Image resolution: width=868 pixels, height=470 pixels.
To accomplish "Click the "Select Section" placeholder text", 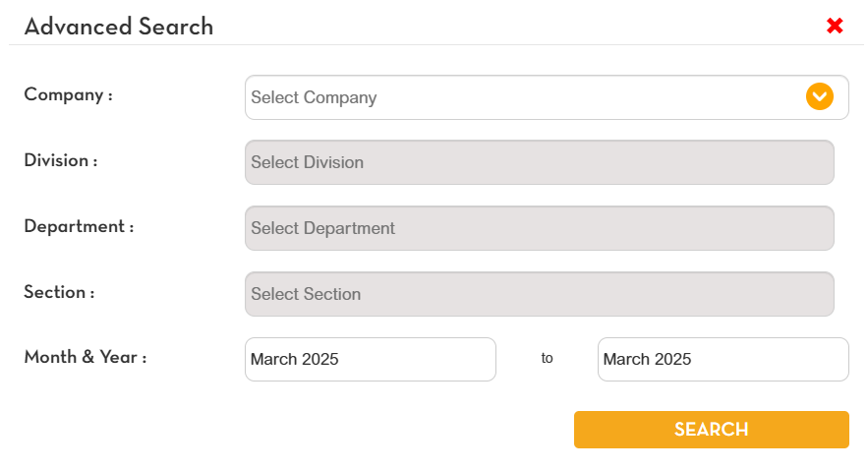I will click(306, 294).
